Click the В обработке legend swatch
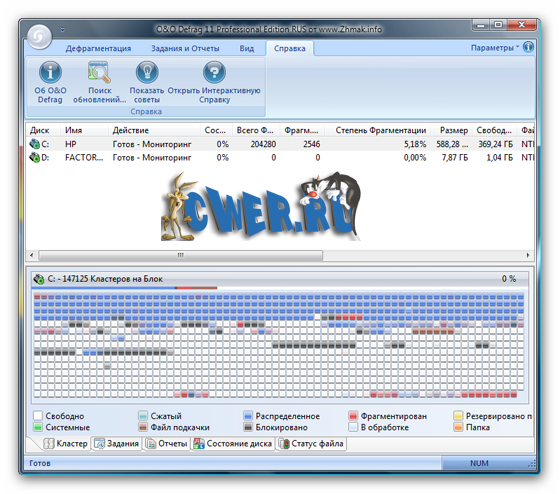This screenshot has width=560, height=494. pyautogui.click(x=353, y=427)
